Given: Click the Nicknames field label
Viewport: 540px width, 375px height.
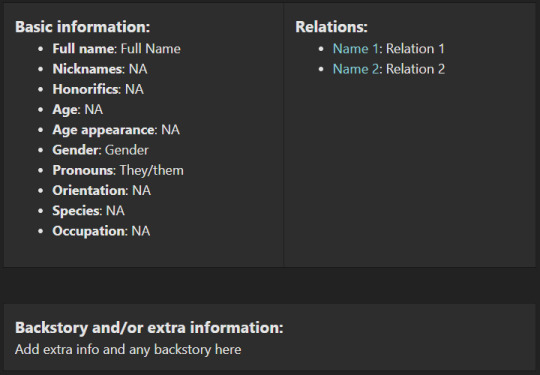Looking at the screenshot, I should (87, 69).
